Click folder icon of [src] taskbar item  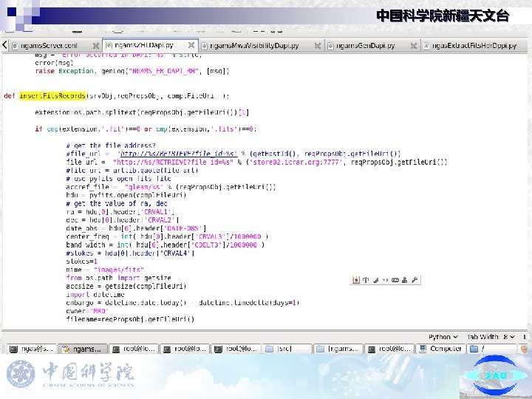[x=270, y=349]
